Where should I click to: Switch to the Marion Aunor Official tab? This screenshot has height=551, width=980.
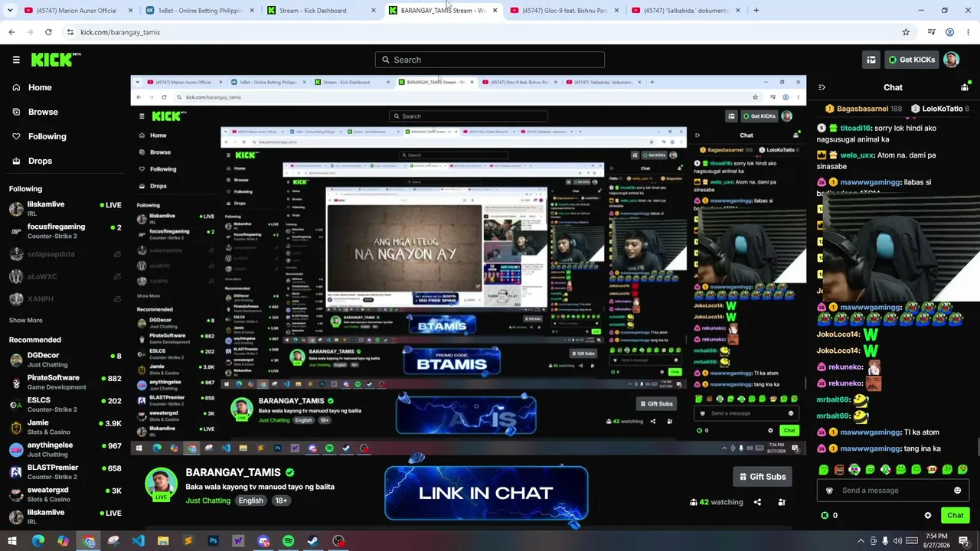[78, 11]
